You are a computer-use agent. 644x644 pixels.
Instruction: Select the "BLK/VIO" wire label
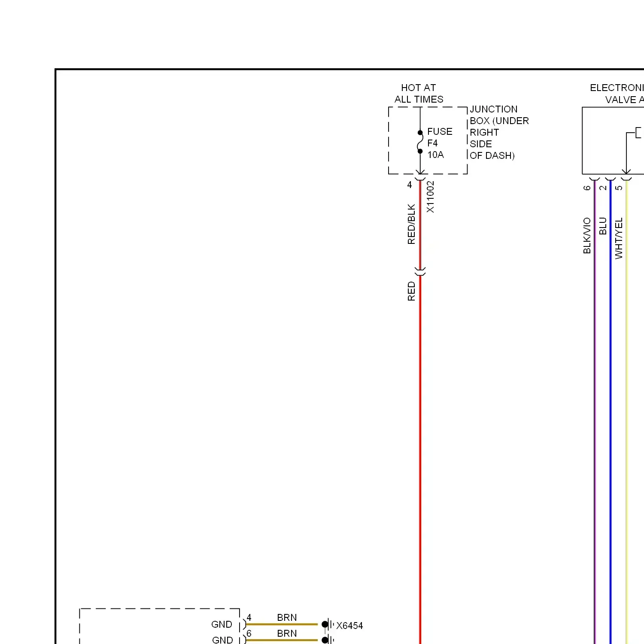coord(587,236)
